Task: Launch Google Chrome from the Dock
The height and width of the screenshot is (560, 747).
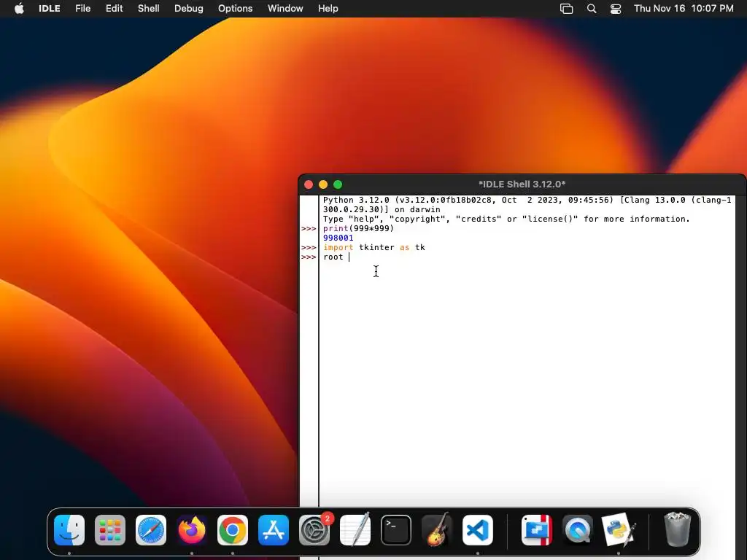Action: 233,530
